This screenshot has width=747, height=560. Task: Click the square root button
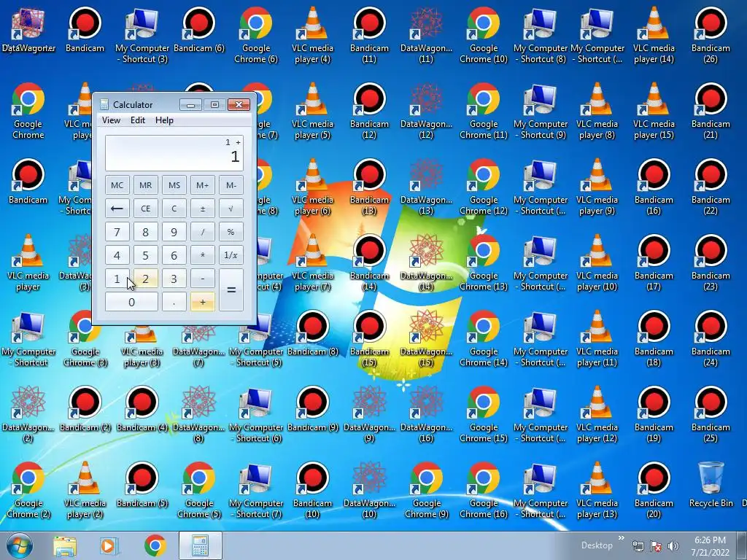231,209
